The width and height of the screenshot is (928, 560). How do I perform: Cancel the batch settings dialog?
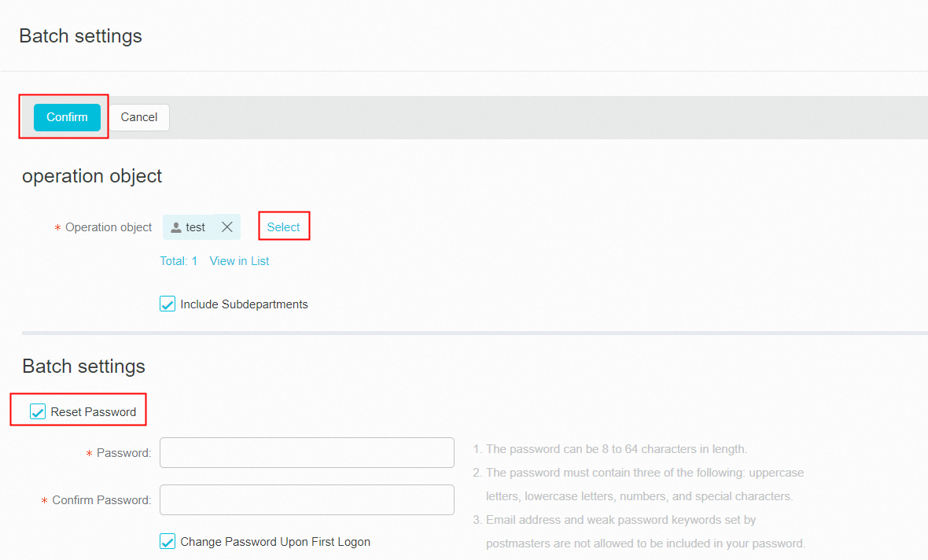click(139, 117)
